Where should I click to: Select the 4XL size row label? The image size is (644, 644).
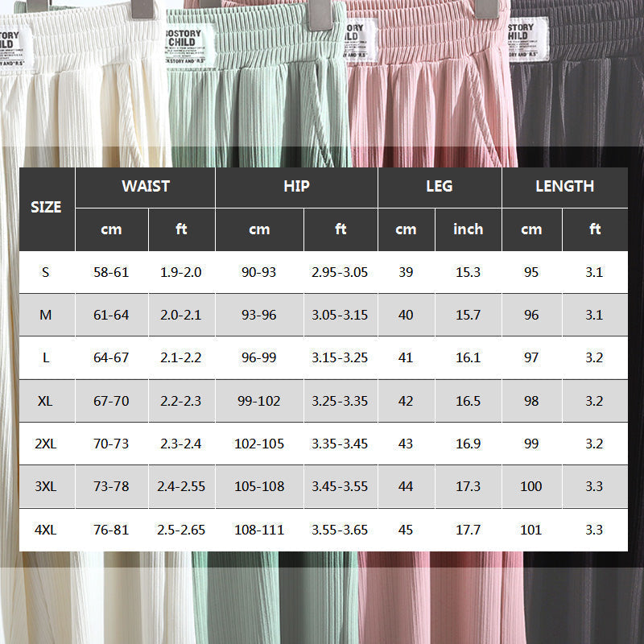point(46,530)
